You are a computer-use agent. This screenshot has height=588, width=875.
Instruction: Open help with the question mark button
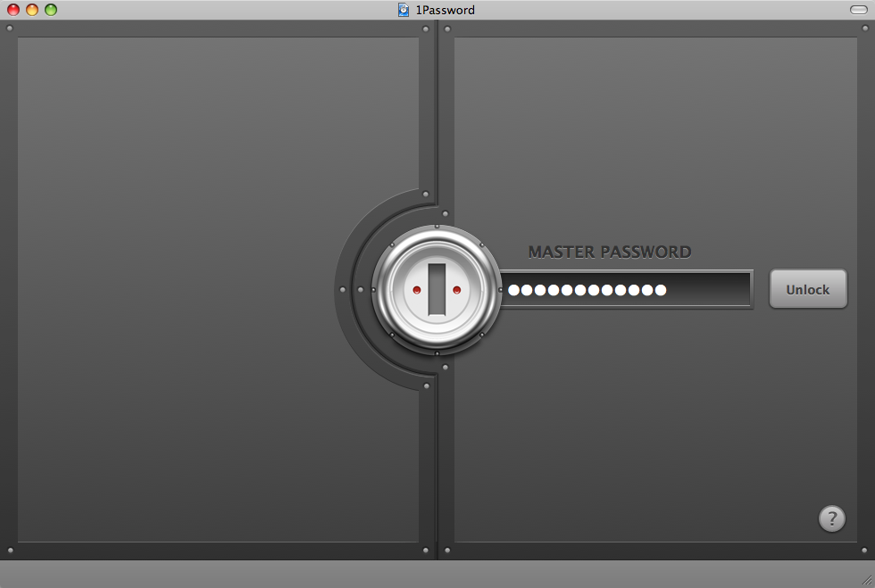831,518
